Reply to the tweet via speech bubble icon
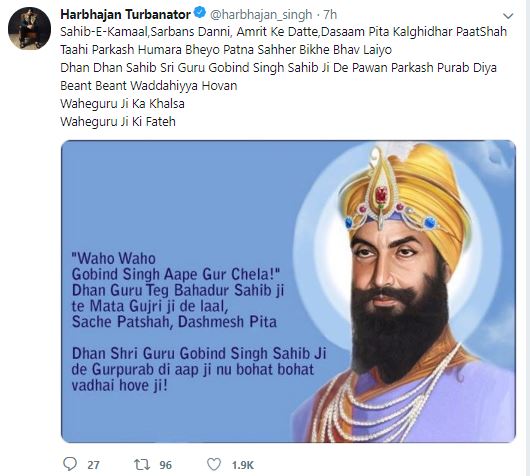530x476 pixels. pos(70,464)
